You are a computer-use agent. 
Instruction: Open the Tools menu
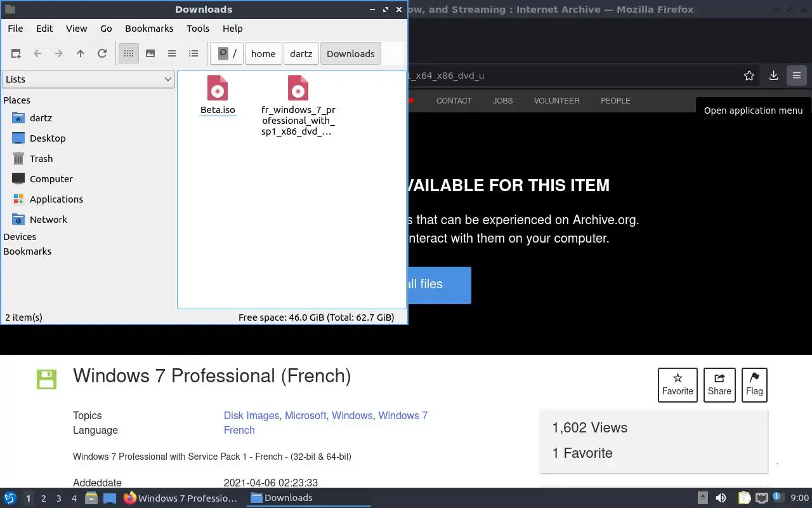tap(198, 29)
